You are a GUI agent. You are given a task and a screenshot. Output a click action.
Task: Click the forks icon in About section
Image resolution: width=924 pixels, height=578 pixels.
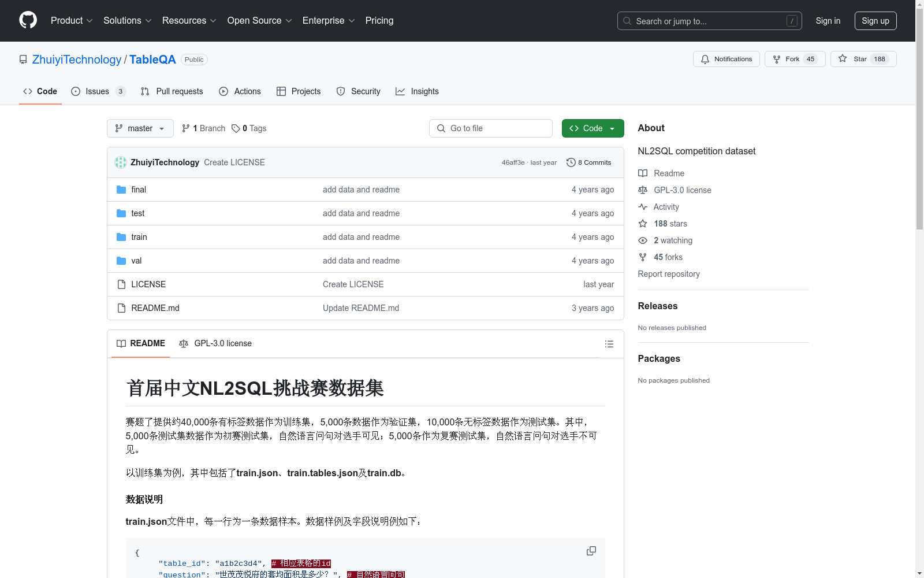[x=643, y=257]
